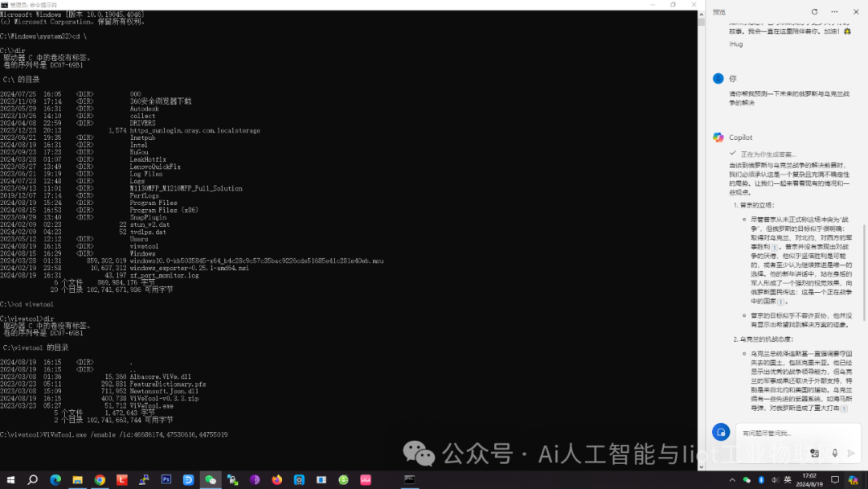Screen dimensions: 868x489
Task: Refresh the Copilot chat panel
Action: point(814,12)
